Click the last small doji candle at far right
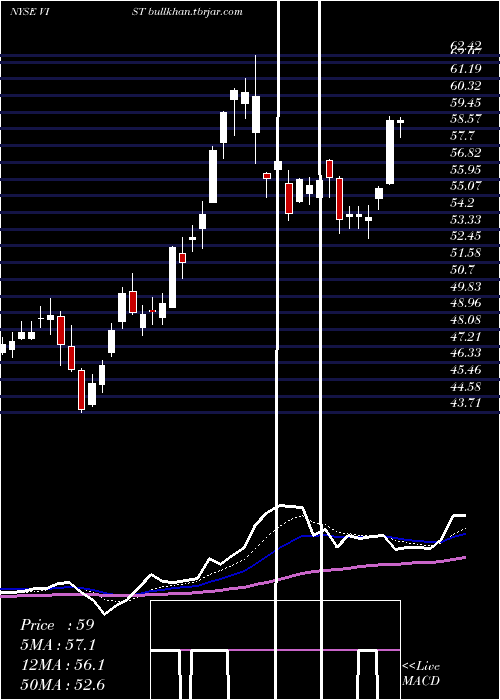 [x=400, y=127]
